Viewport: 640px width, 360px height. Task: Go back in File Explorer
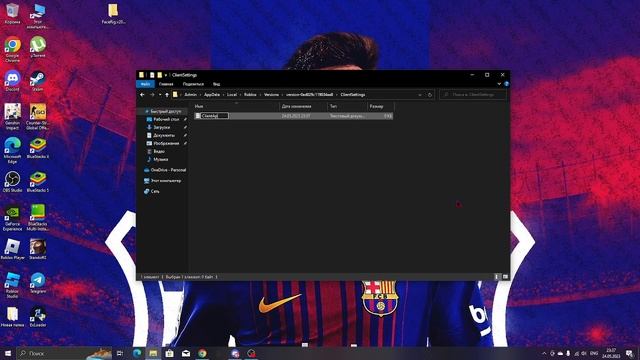coord(142,95)
